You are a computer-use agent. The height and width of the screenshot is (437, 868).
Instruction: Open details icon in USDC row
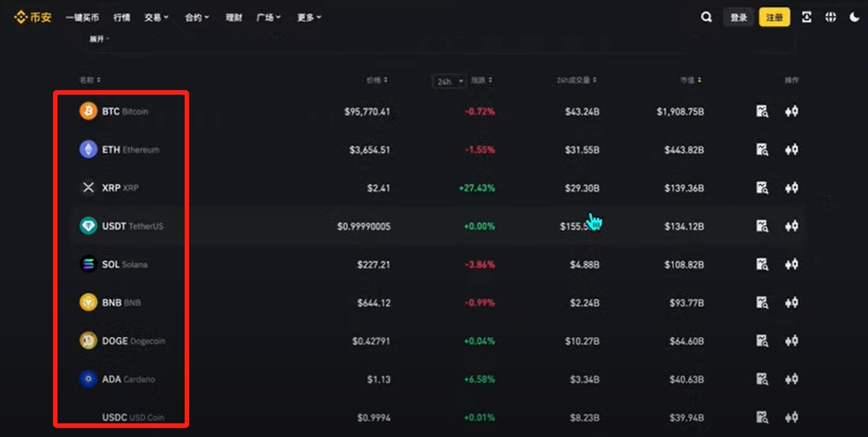tap(762, 417)
